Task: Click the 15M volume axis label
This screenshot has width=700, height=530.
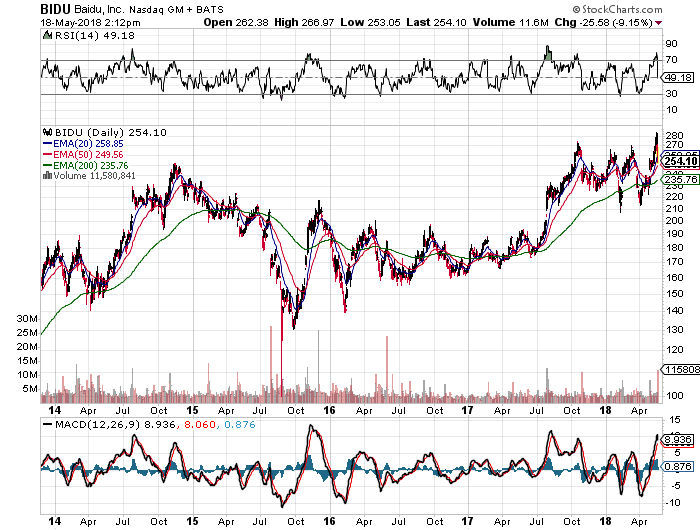Action: pos(27,361)
